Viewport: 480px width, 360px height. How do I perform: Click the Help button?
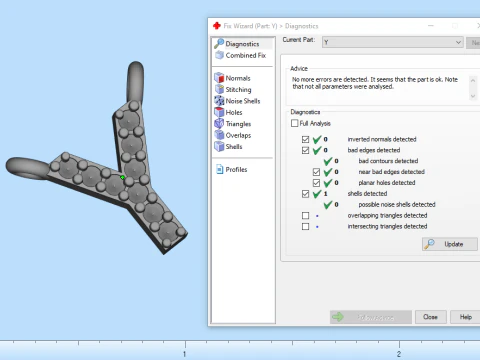pyautogui.click(x=466, y=317)
